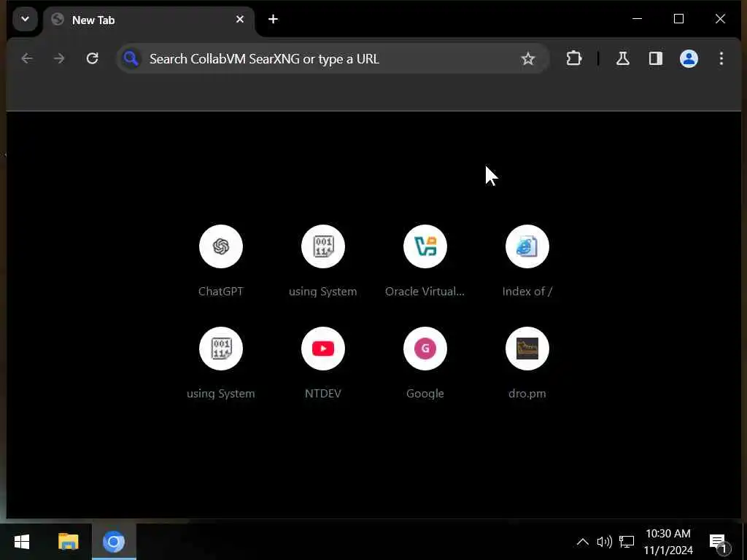Viewport: 747px width, 560px height.
Task: Show hidden system tray icons
Action: [x=582, y=542]
